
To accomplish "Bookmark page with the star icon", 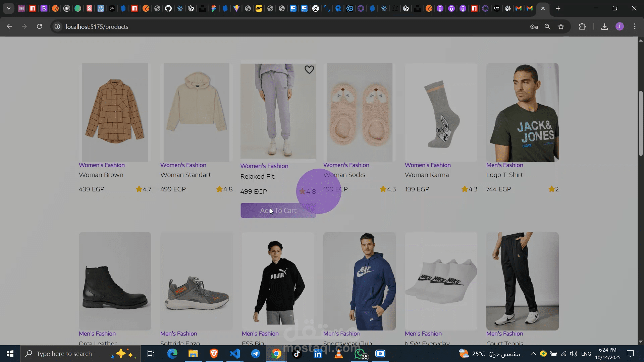I will click(x=561, y=26).
